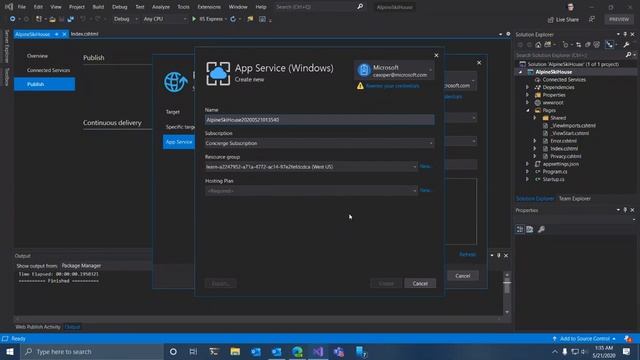
Task: Click Add to Source Control in status bar
Action: point(584,339)
